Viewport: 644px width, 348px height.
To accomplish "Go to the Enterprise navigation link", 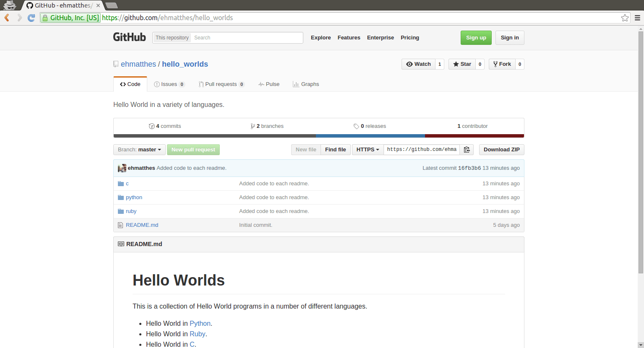I will [381, 38].
